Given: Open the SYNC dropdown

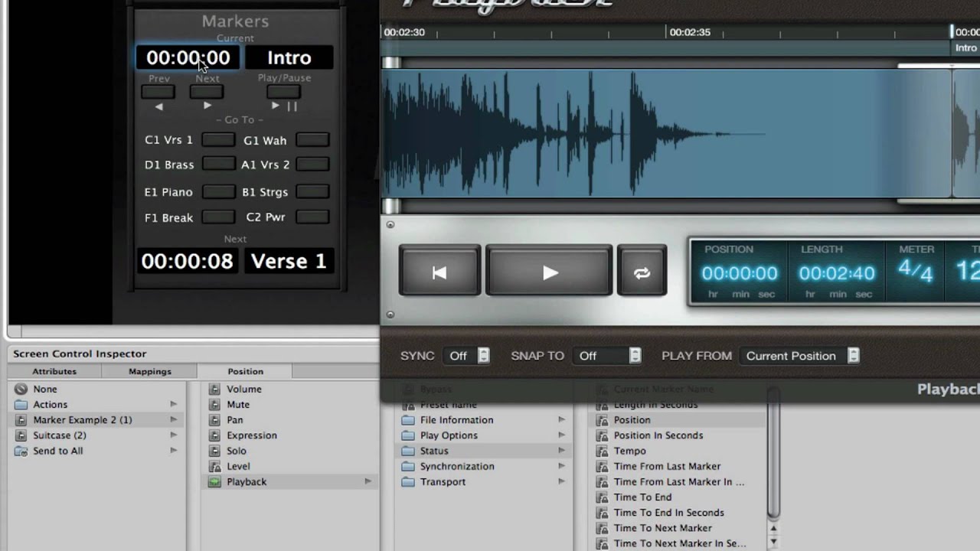Looking at the screenshot, I should (x=468, y=356).
